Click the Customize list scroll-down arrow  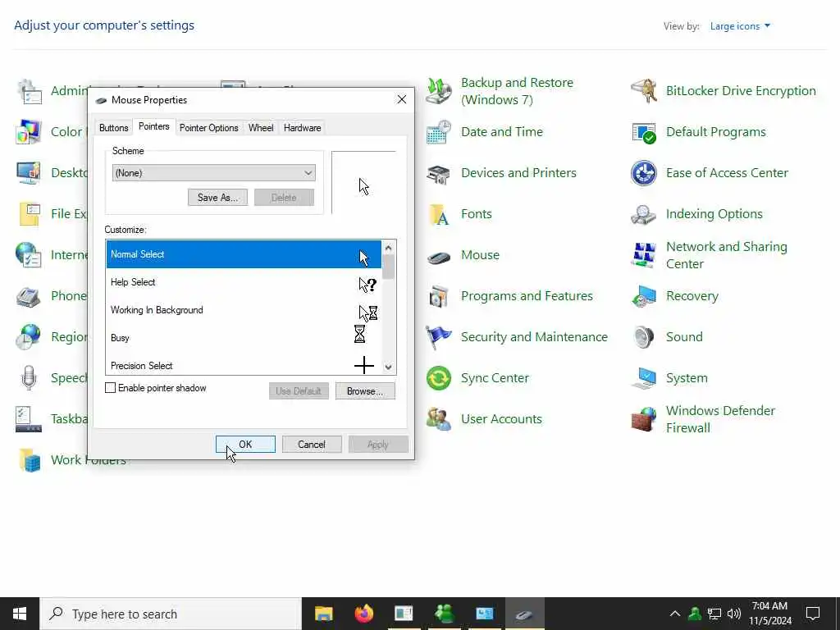[x=388, y=367]
